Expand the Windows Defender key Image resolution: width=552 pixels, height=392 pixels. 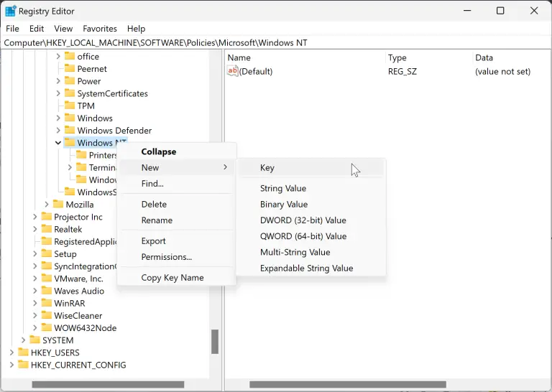point(58,130)
